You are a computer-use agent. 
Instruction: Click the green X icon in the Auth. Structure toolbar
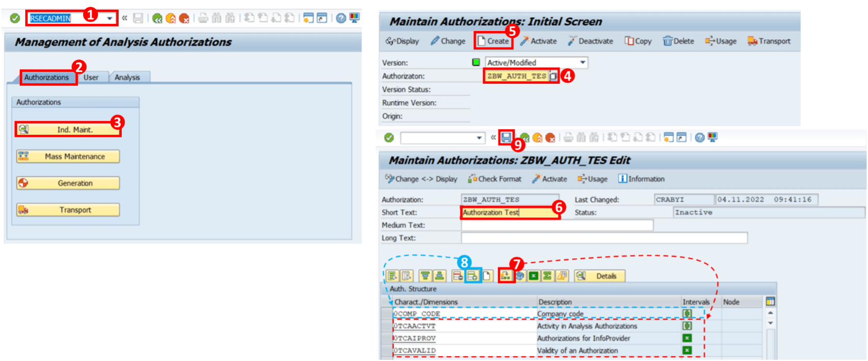pyautogui.click(x=533, y=276)
